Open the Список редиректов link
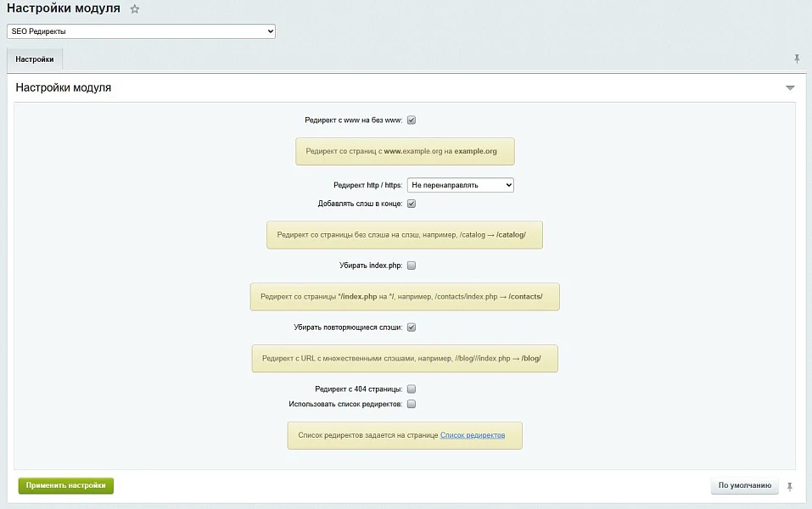 tap(473, 435)
